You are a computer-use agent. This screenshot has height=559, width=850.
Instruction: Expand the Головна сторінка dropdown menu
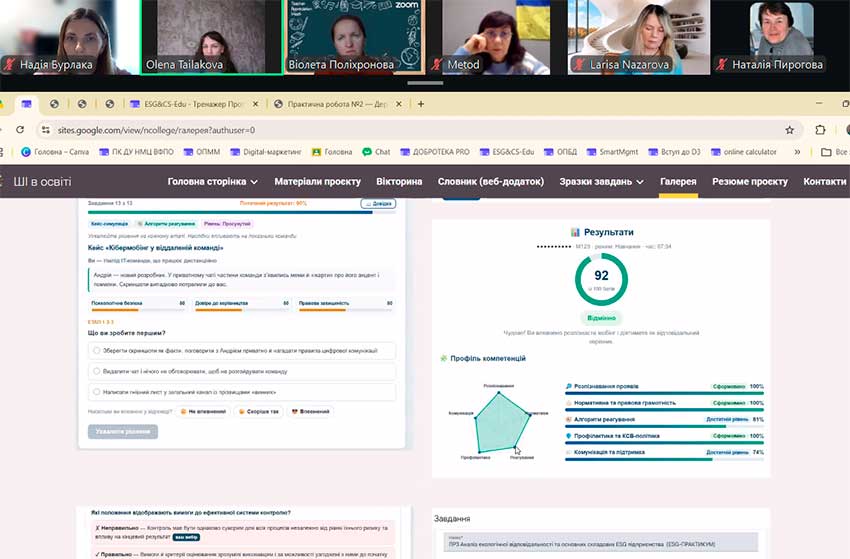click(212, 182)
